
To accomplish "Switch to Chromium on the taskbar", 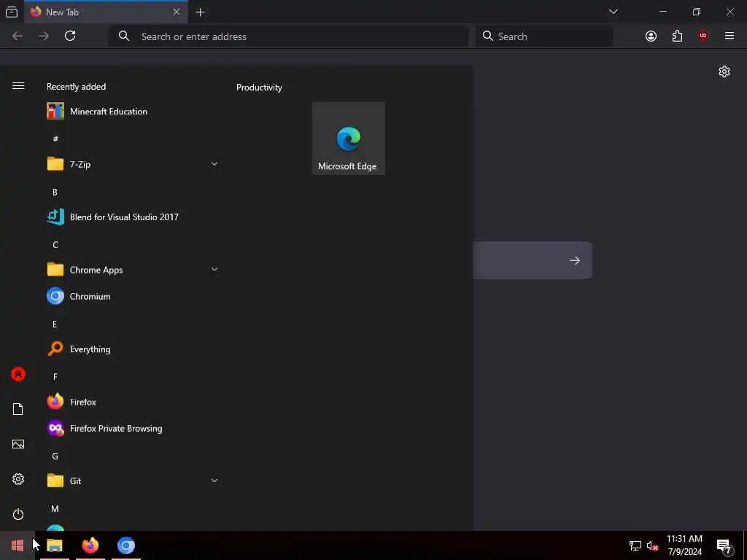I will click(x=126, y=545).
